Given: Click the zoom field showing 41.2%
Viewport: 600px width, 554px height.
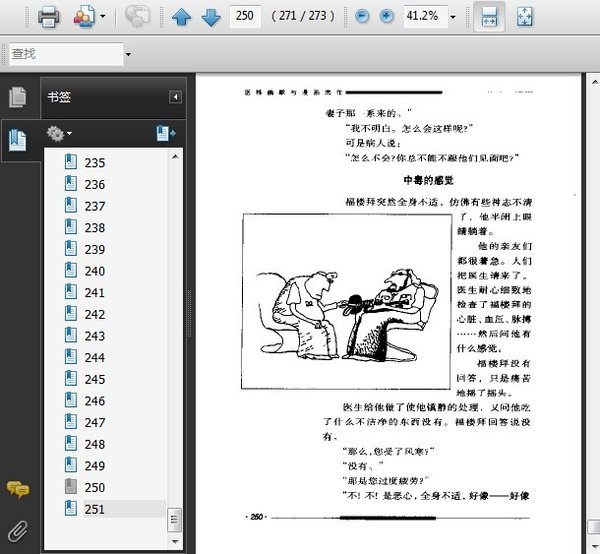Looking at the screenshot, I should pyautogui.click(x=425, y=16).
